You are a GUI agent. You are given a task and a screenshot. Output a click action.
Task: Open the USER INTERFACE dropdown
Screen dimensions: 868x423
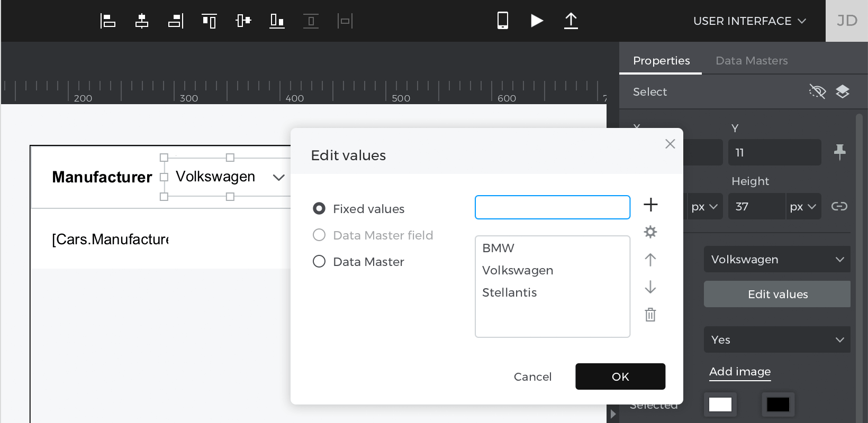point(749,21)
